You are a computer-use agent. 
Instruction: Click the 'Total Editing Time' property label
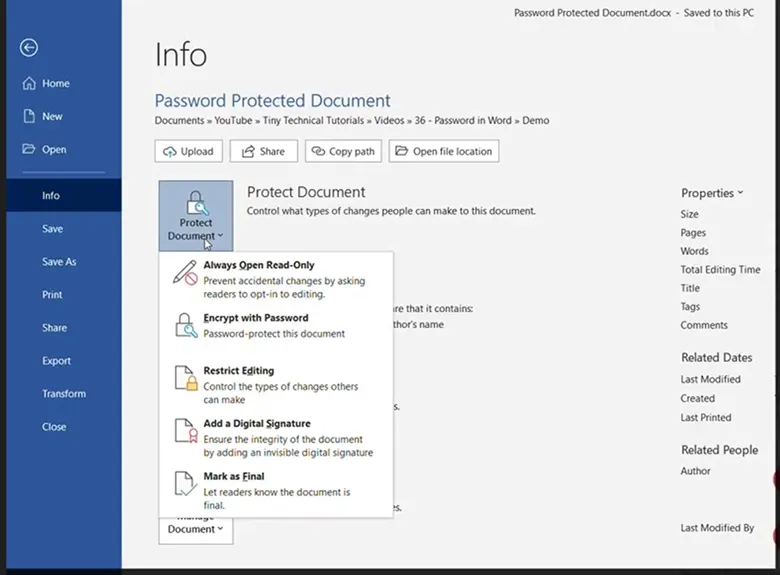(x=720, y=270)
